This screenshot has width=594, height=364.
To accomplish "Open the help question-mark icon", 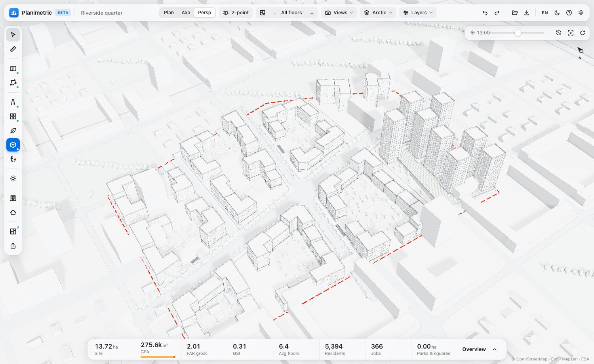I will click(569, 13).
